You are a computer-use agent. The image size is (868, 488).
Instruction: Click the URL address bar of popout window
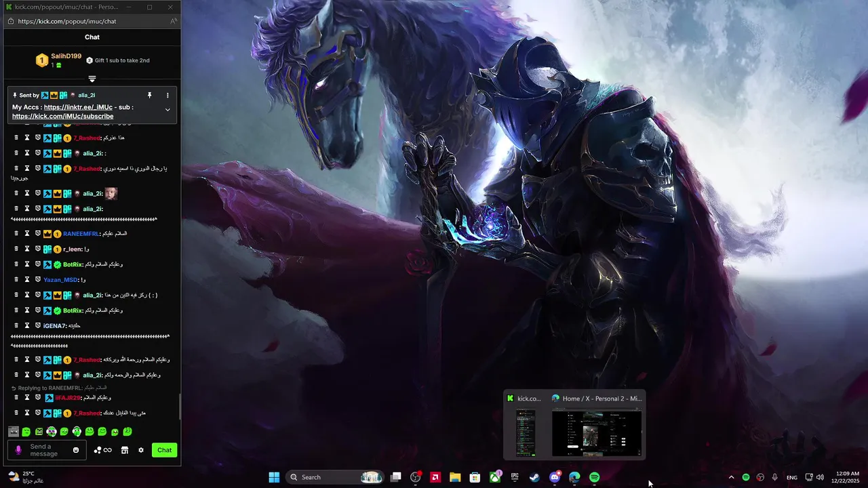(92, 21)
